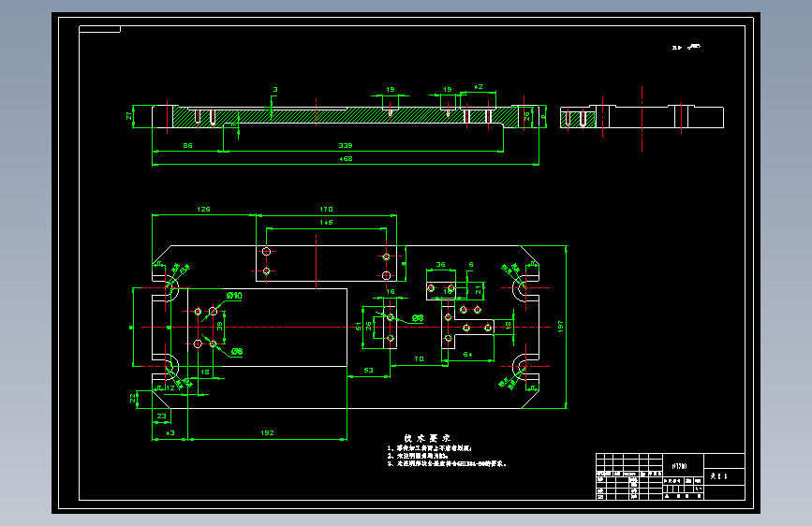Select the 42 dimension above the section view

pyautogui.click(x=478, y=87)
